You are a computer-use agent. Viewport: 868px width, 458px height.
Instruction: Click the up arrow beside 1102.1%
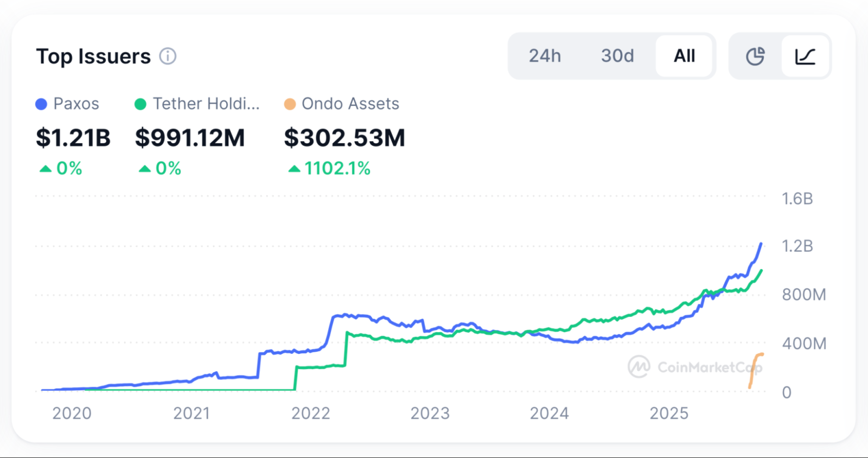coord(294,169)
